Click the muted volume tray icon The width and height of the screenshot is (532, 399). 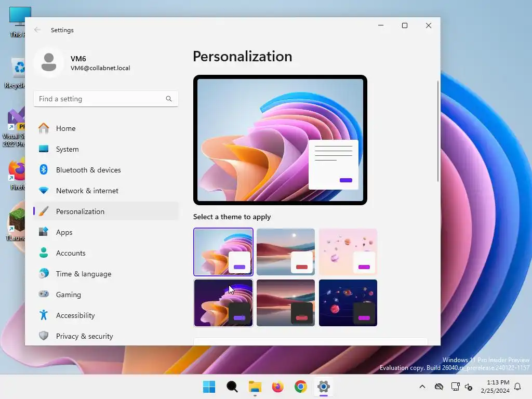pyautogui.click(x=469, y=387)
